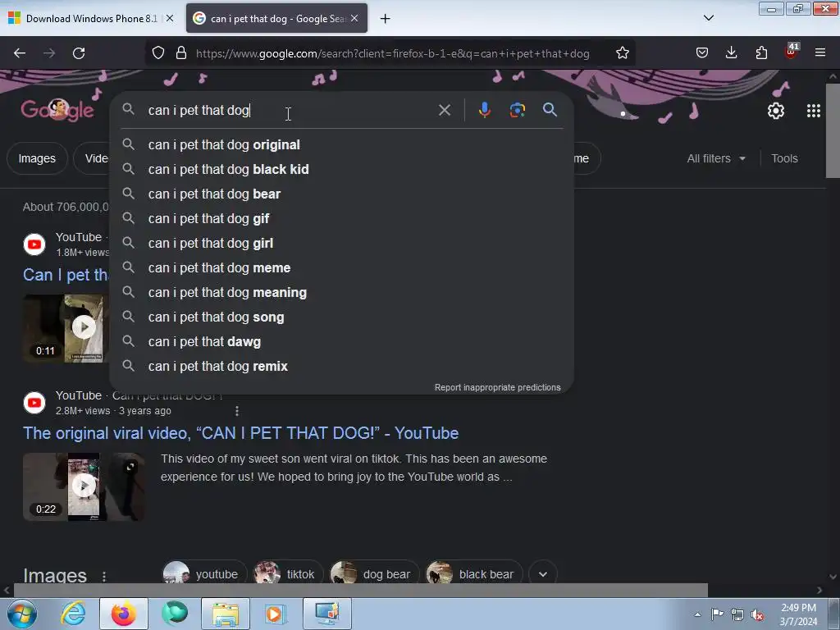Image resolution: width=840 pixels, height=630 pixels.
Task: Filter images by black bear chip
Action: pos(473,573)
